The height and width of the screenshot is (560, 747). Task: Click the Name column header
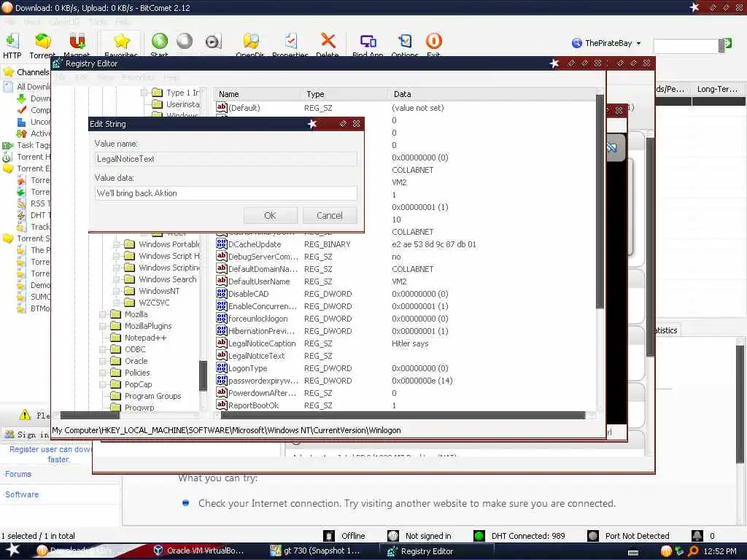click(x=256, y=94)
